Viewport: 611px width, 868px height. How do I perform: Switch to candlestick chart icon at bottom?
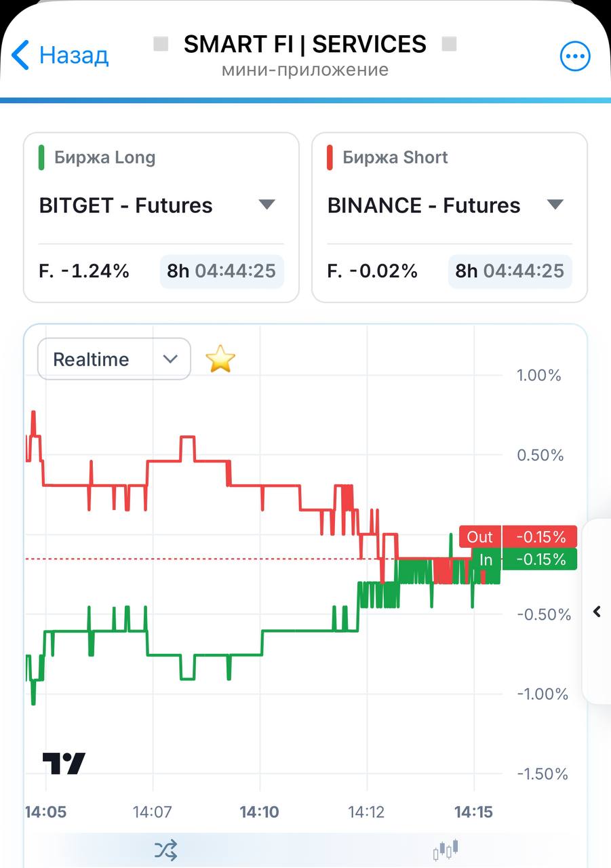tap(446, 849)
